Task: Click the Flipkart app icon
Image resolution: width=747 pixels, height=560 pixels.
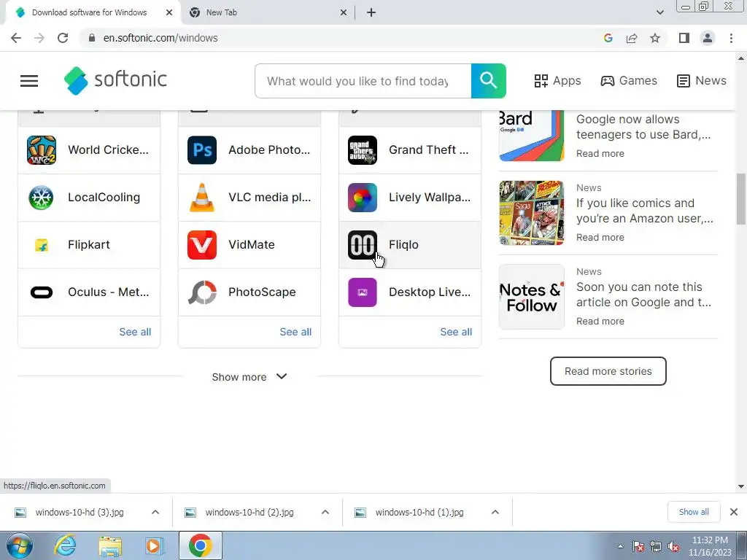Action: 42,245
